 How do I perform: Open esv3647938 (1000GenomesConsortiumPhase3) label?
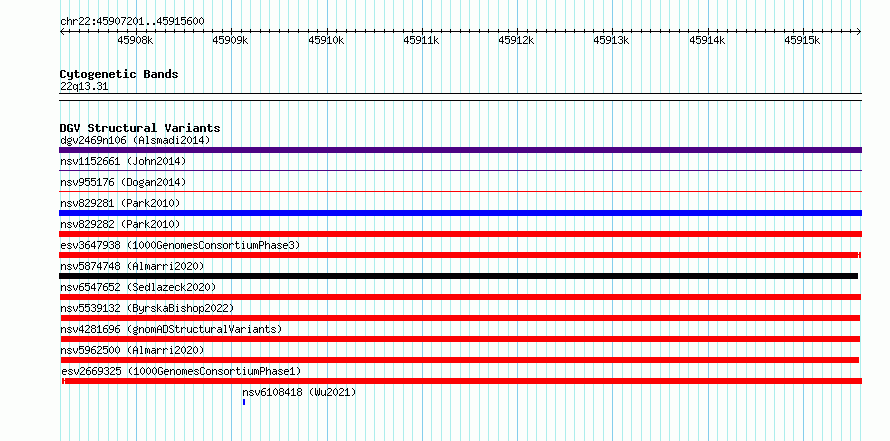pyautogui.click(x=180, y=245)
